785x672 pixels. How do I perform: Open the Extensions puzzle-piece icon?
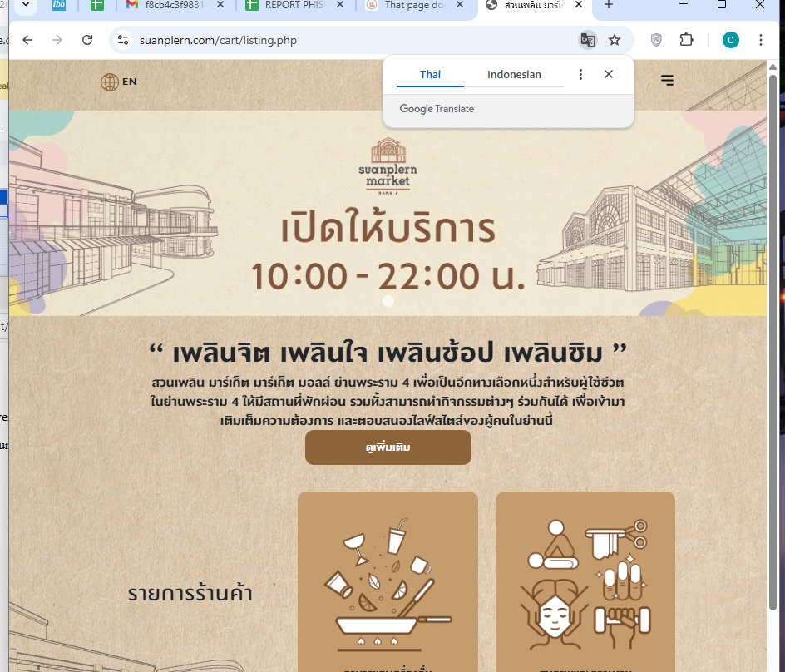686,40
